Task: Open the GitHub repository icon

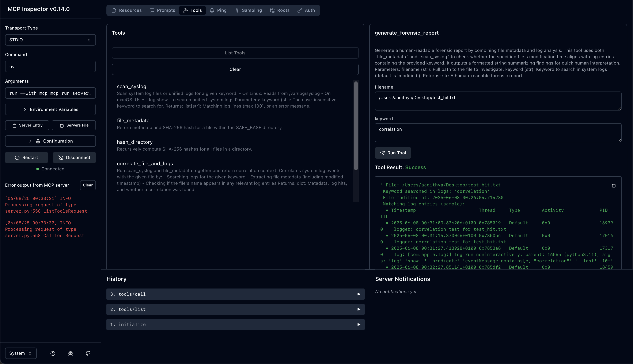Action: click(x=88, y=353)
